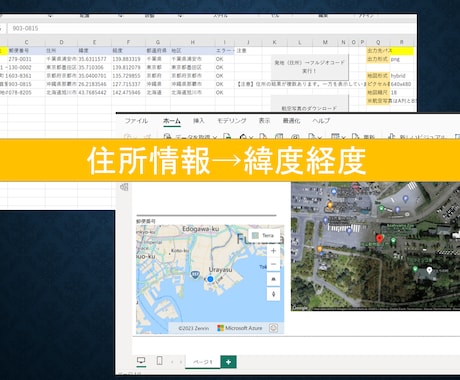
Task: Add a new report page
Action: 228,362
